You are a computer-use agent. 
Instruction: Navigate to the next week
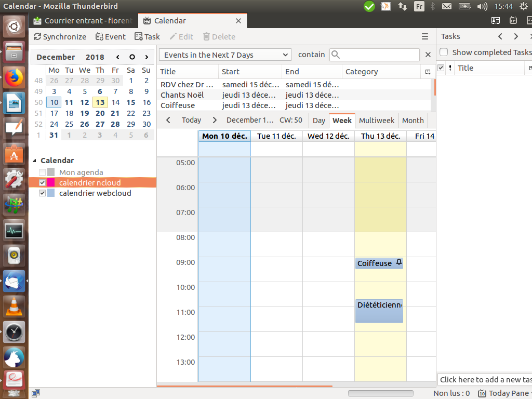(215, 120)
